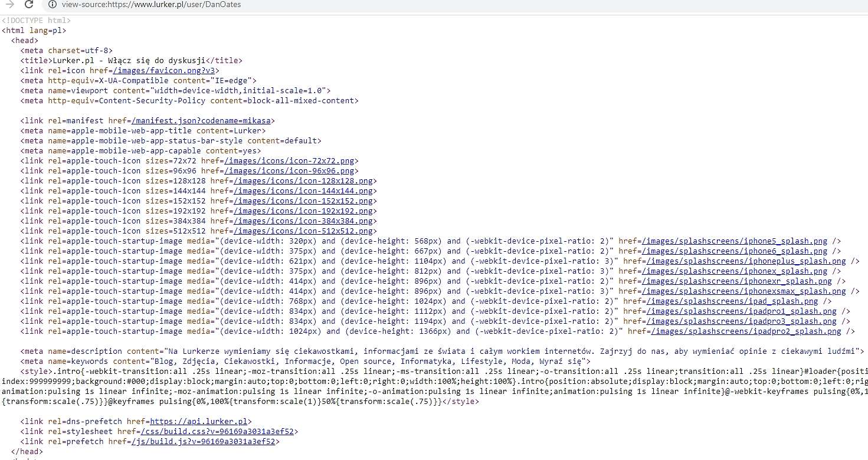Click the meta keywords content line

pos(305,361)
